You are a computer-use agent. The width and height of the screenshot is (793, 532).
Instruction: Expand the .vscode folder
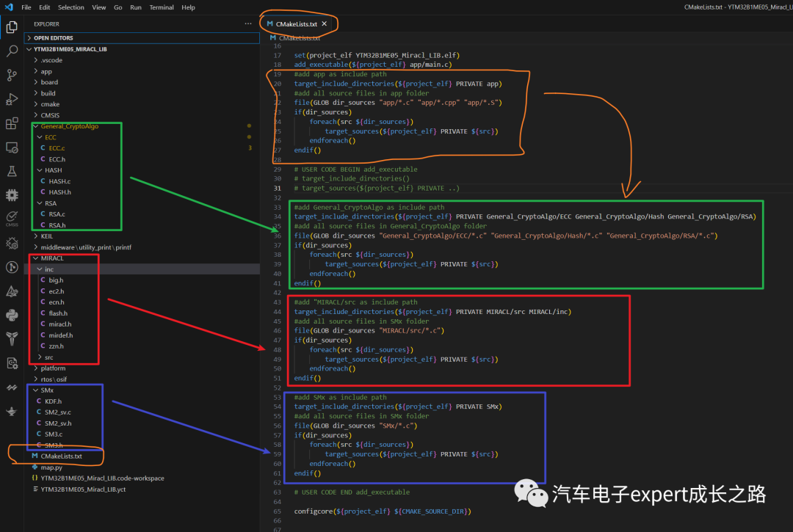pyautogui.click(x=142, y=60)
